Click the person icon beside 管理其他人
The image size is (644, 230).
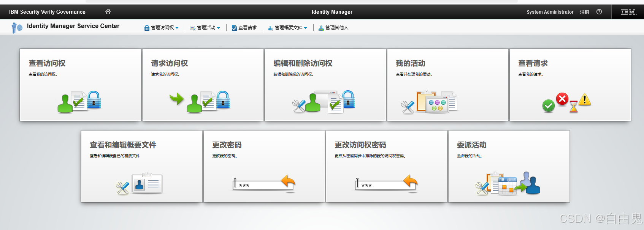tap(321, 28)
